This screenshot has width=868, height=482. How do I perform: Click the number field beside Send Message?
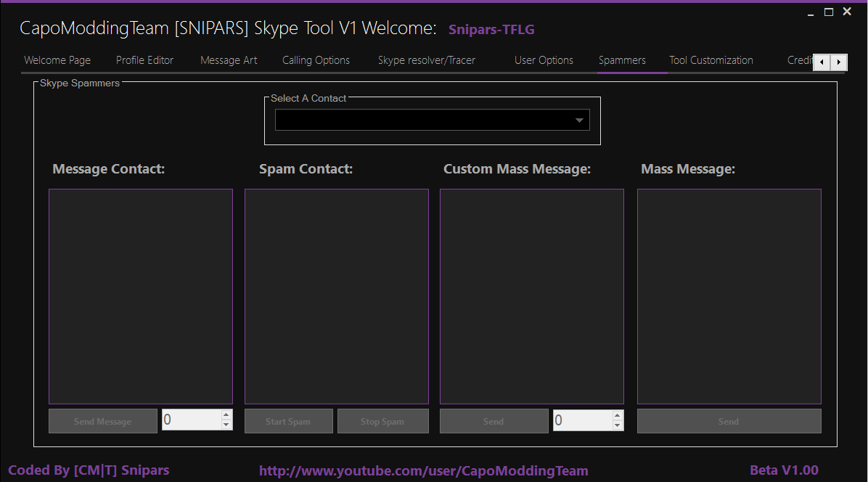[x=192, y=420]
